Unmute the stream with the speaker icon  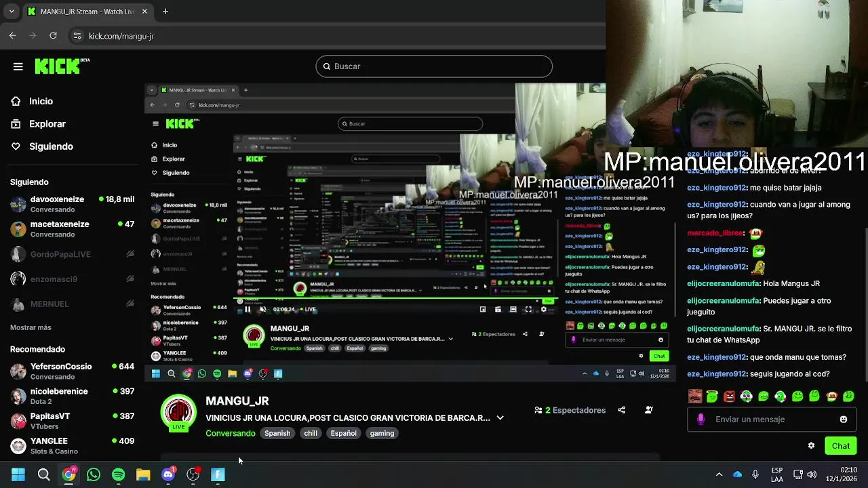263,309
